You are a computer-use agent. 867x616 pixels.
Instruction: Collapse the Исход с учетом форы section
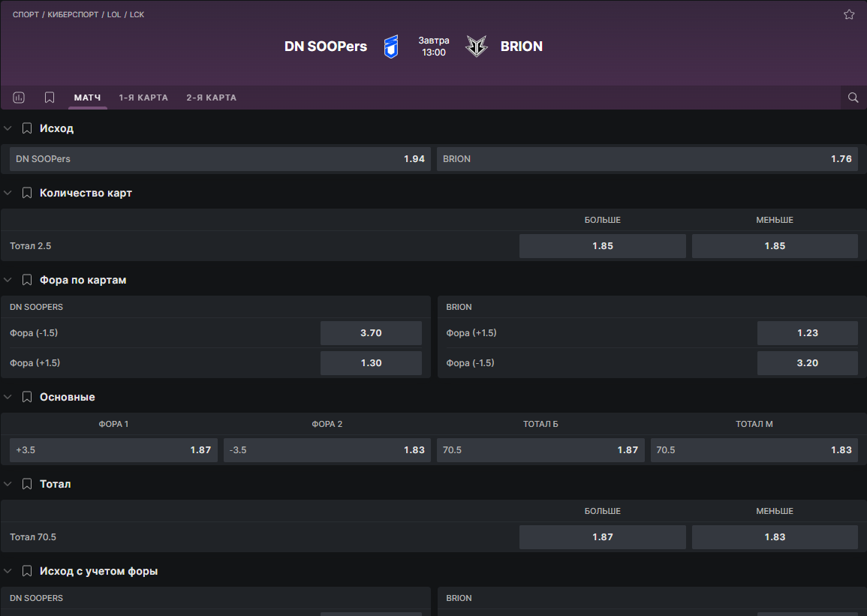pos(8,571)
